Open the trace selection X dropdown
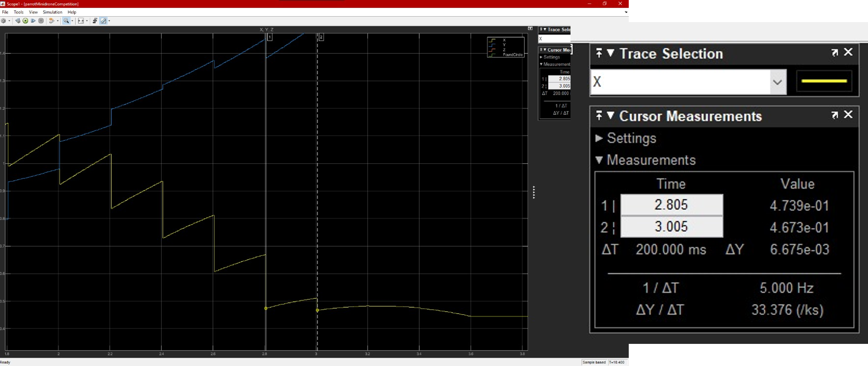This screenshot has width=868, height=366. coord(777,82)
